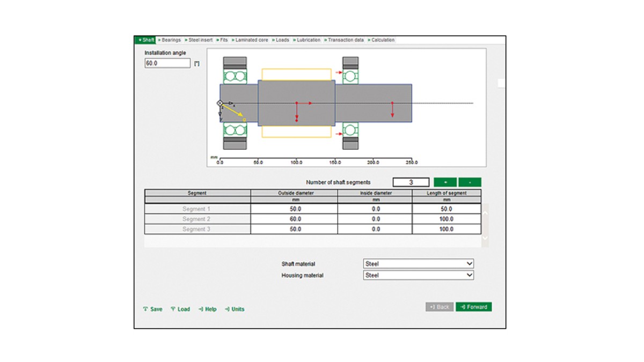Click the Save link
This screenshot has width=644, height=362.
[153, 309]
